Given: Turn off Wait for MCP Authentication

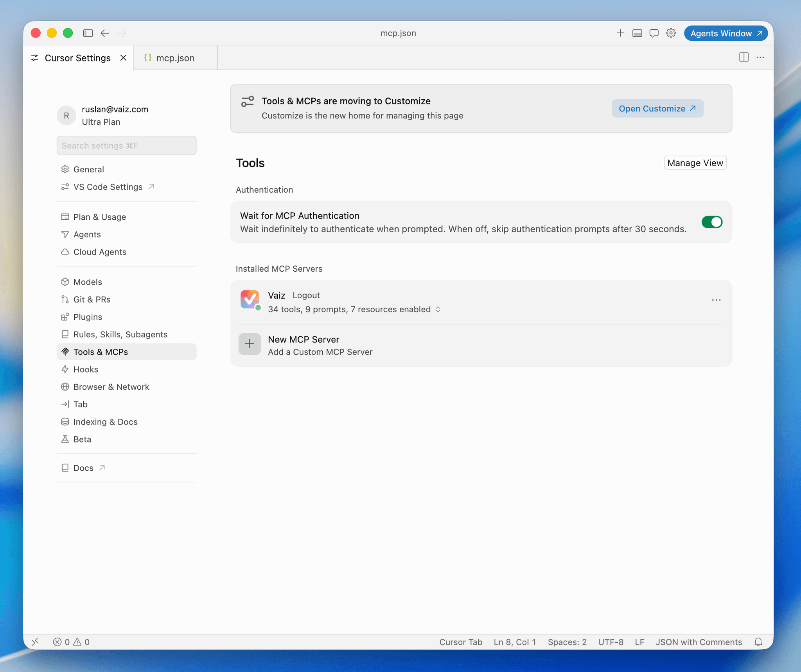Looking at the screenshot, I should click(711, 222).
